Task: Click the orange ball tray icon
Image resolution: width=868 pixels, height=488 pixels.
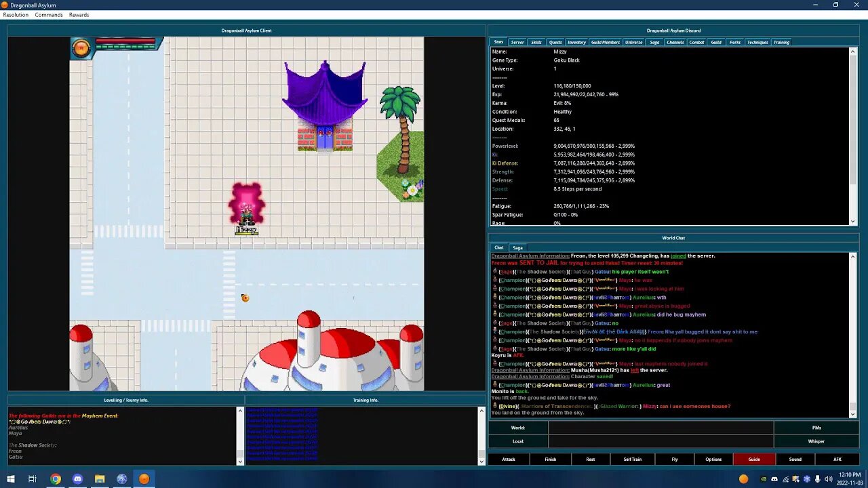Action: click(x=744, y=479)
